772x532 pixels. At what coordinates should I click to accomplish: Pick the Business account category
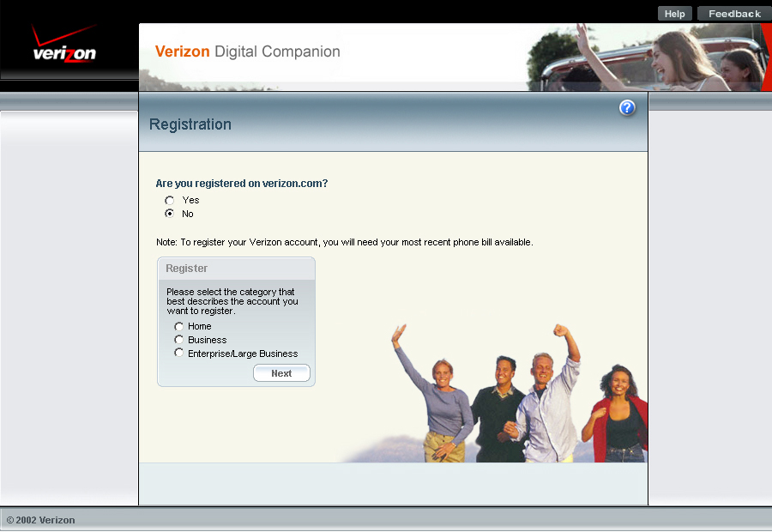pyautogui.click(x=179, y=340)
